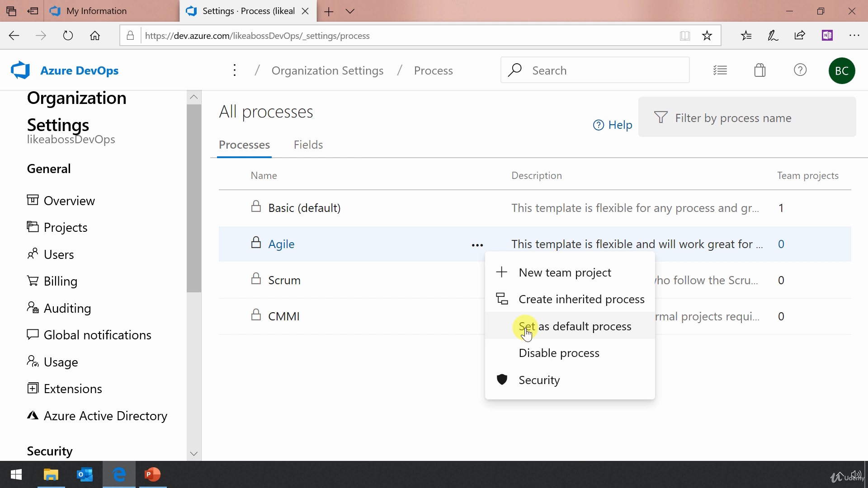Open File Explorer from taskbar
The image size is (868, 488).
click(51, 474)
